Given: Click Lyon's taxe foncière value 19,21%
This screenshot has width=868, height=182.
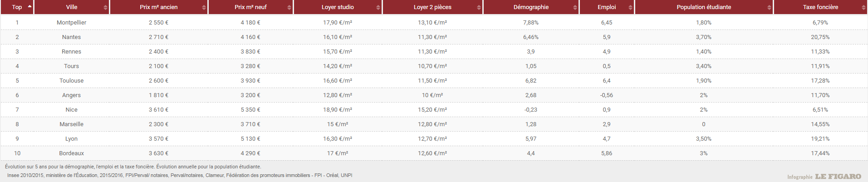Looking at the screenshot, I should pyautogui.click(x=820, y=138).
